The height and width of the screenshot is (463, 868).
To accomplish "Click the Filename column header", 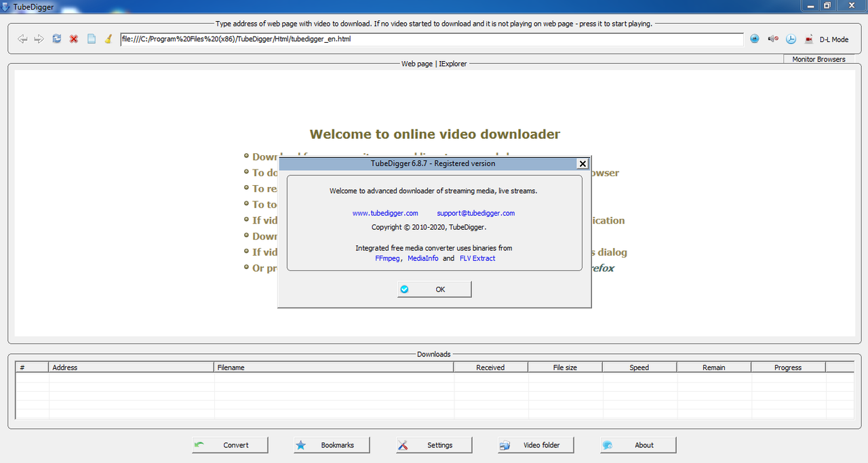I will pyautogui.click(x=334, y=367).
